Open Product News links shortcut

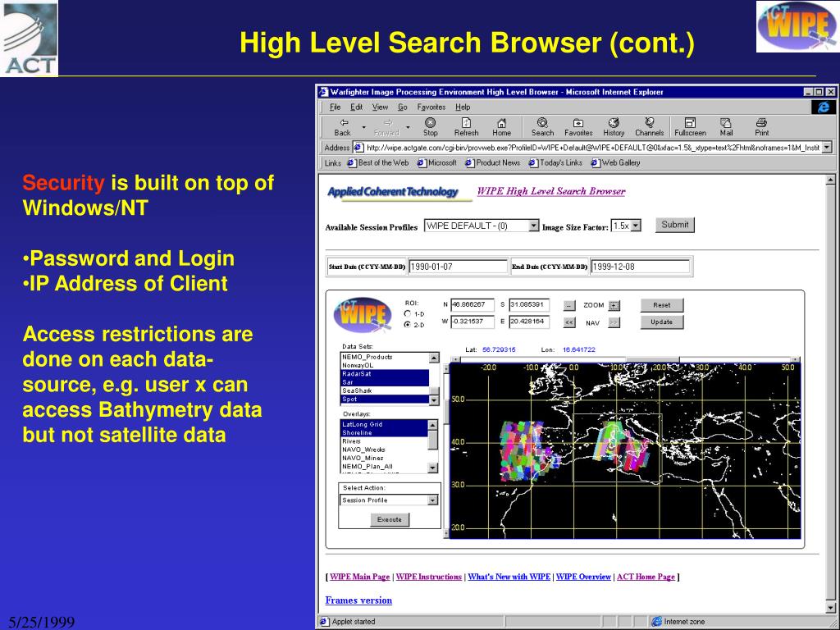tap(493, 163)
